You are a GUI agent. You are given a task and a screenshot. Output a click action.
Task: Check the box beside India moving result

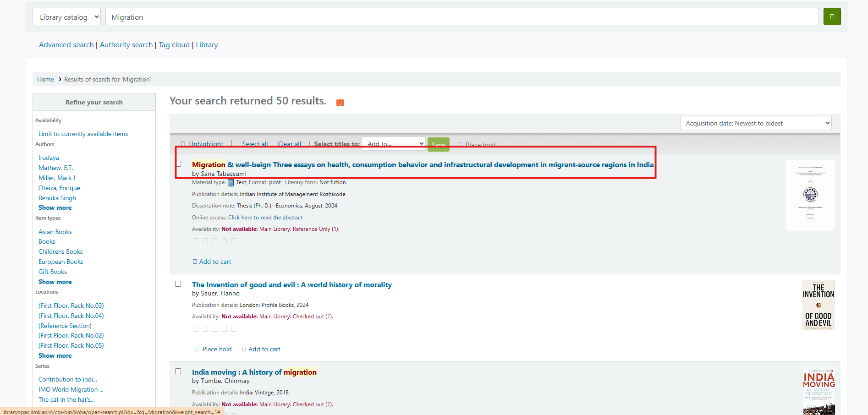coord(178,371)
